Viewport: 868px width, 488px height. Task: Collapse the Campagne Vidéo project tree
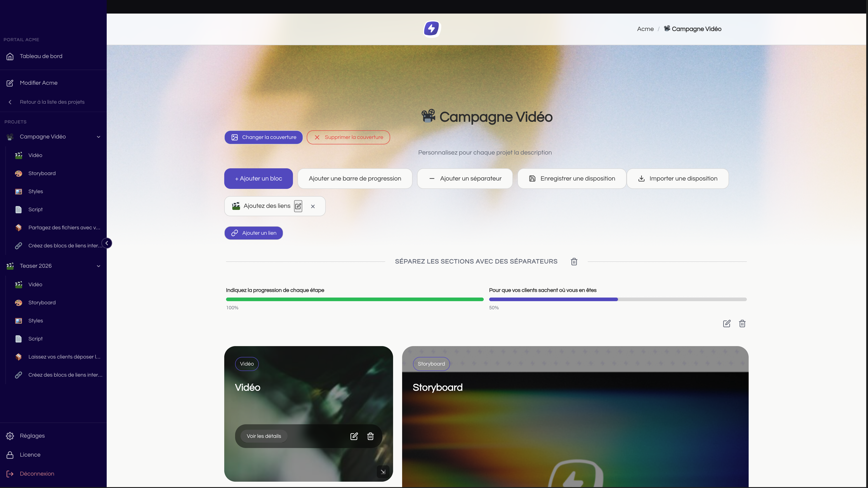coord(98,137)
